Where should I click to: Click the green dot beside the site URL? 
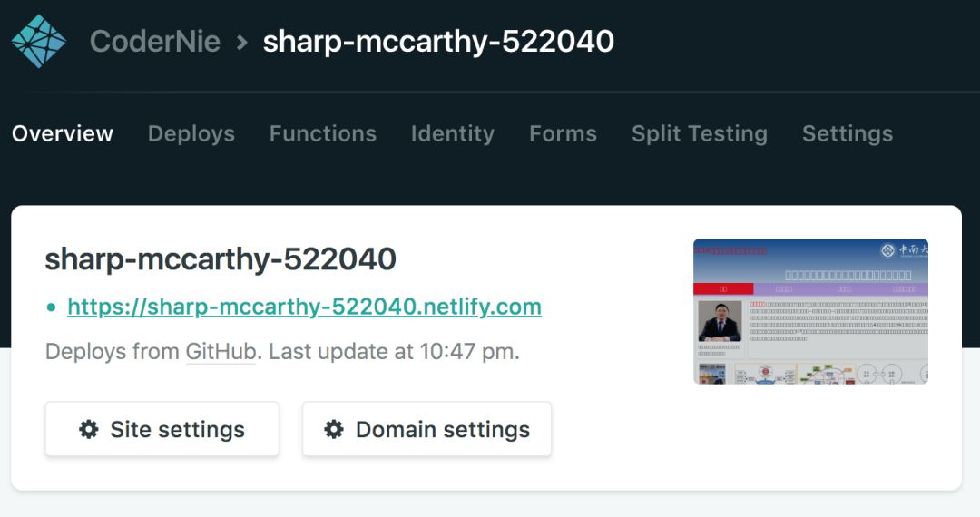(x=52, y=307)
